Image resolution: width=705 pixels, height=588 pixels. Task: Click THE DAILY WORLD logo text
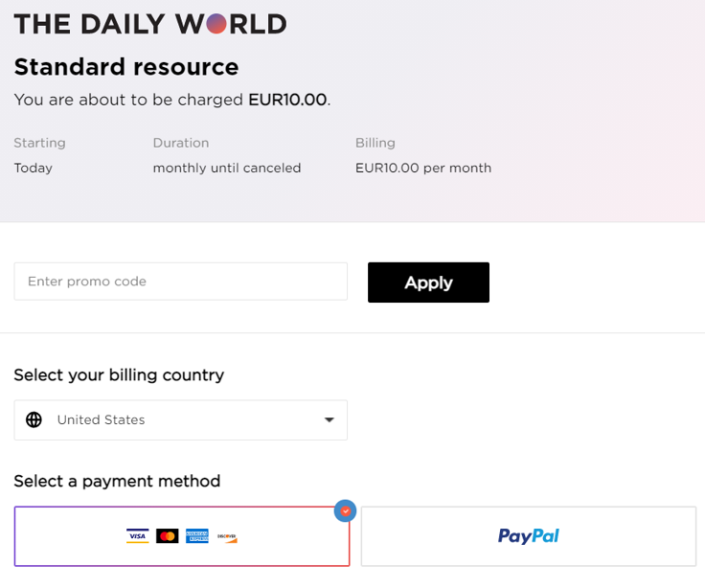[x=150, y=24]
